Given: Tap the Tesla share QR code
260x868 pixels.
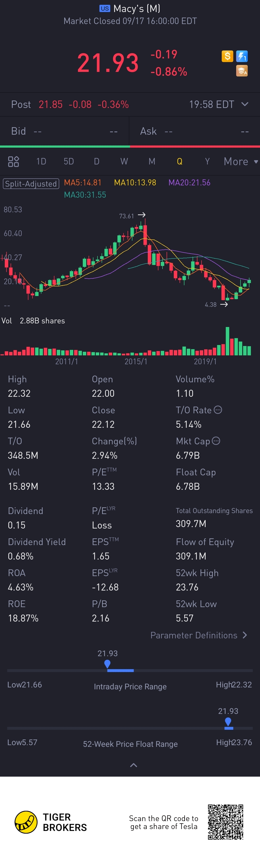Looking at the screenshot, I should click(225, 822).
